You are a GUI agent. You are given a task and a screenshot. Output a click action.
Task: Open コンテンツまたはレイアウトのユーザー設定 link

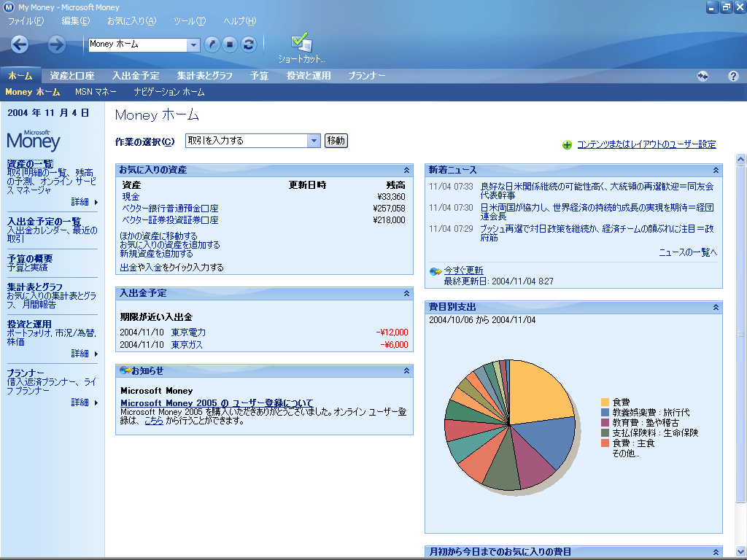646,144
